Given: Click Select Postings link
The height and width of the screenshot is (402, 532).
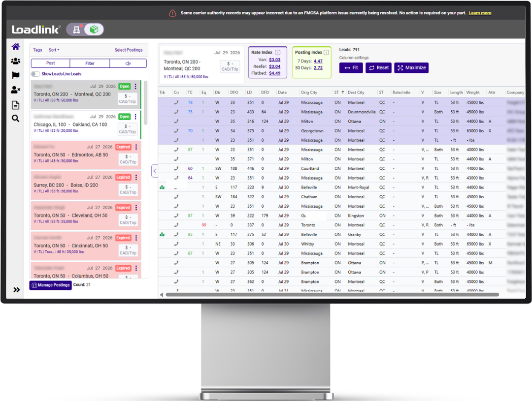Looking at the screenshot, I should click(x=129, y=50).
